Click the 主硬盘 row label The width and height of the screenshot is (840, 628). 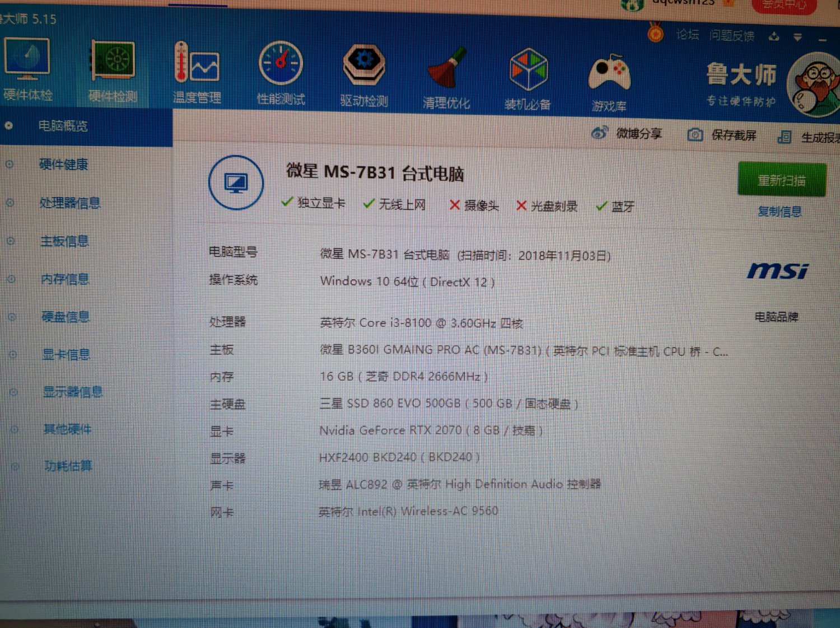[x=228, y=404]
